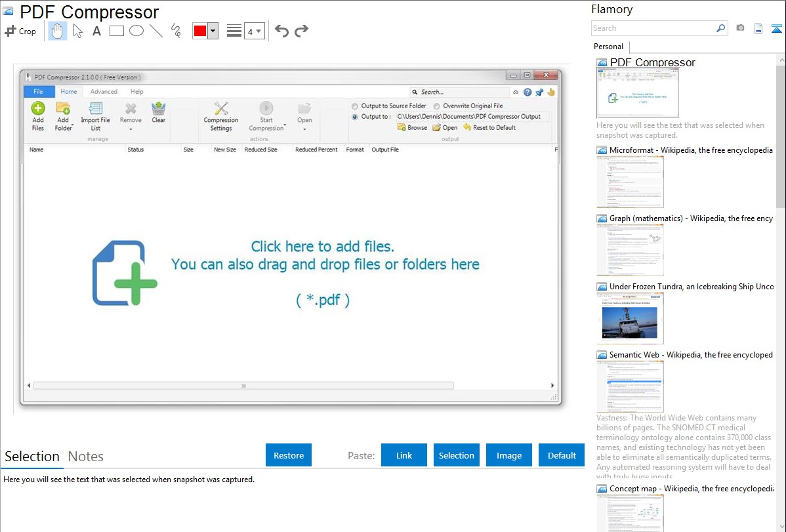Click the pin icon in ribbon
This screenshot has width=786, height=532.
539,92
